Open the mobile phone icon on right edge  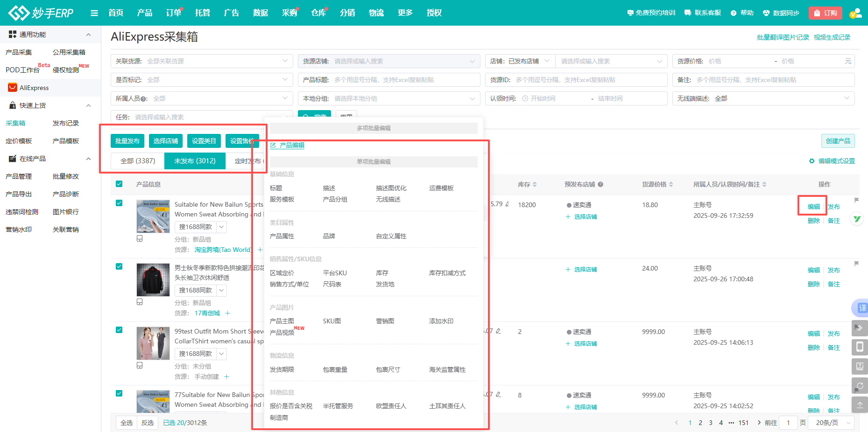(x=860, y=347)
